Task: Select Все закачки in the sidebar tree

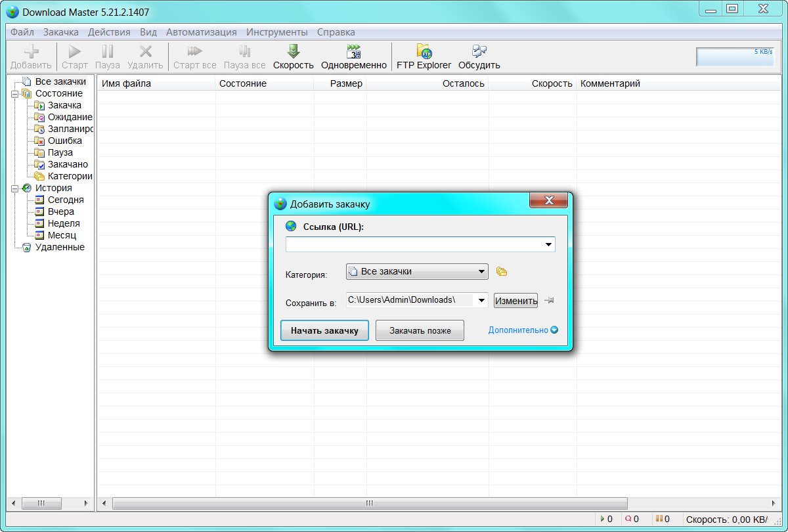Action: click(60, 81)
